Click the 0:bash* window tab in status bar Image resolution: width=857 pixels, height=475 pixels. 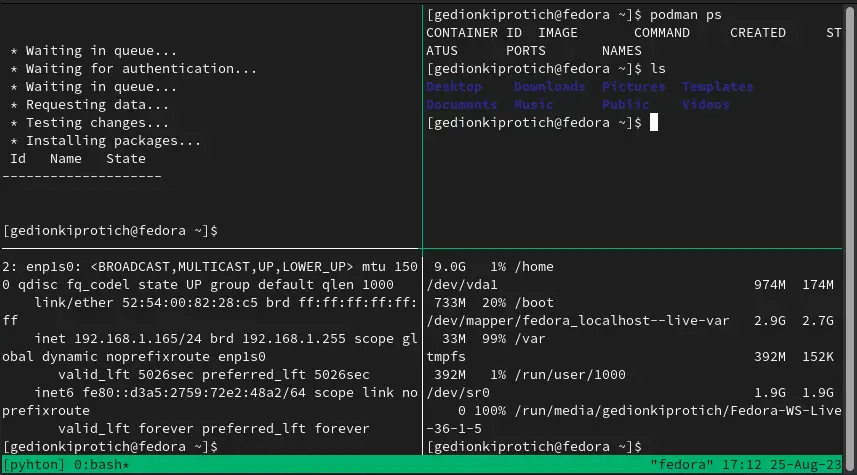click(x=102, y=465)
